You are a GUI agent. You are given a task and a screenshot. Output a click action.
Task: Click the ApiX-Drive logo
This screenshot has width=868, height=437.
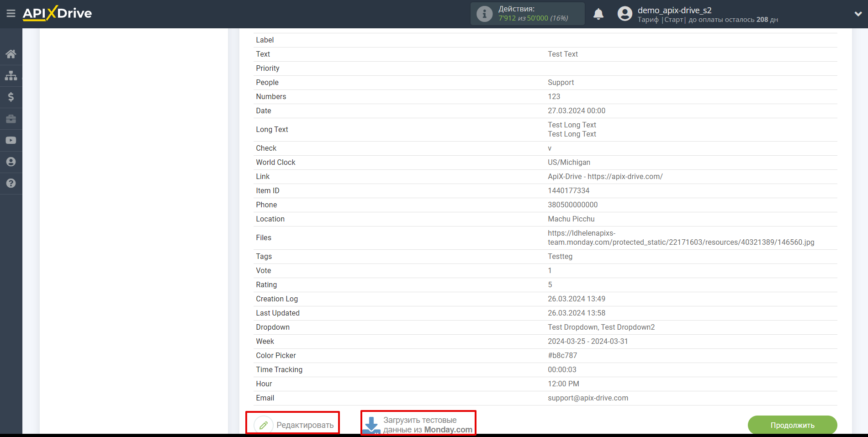(57, 13)
